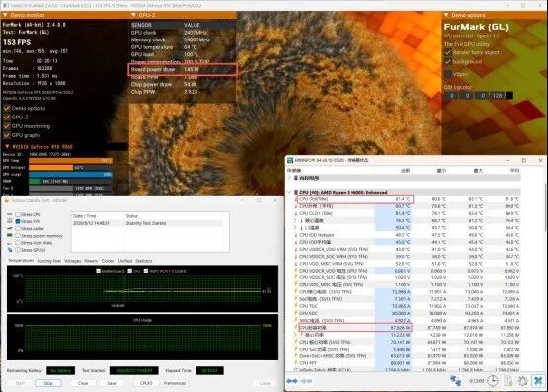
Task: Click chip icon beside CPU [#0] AMD Ryzen header
Action: [x=296, y=193]
